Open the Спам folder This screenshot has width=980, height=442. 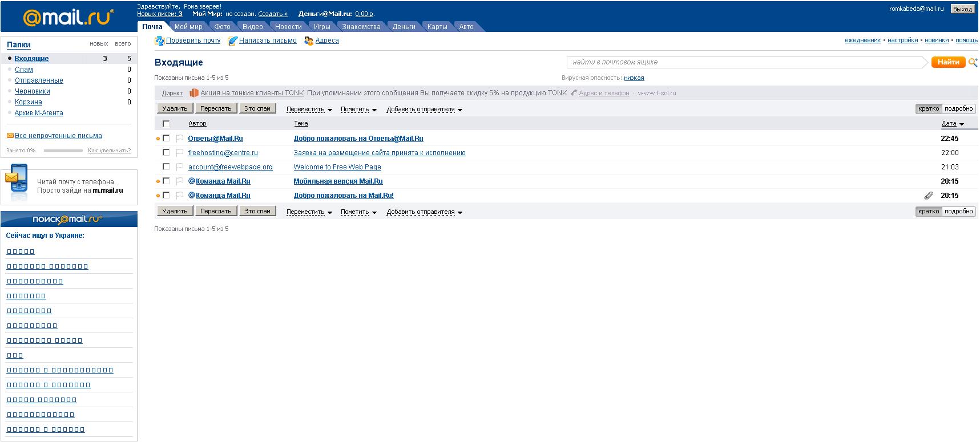24,70
